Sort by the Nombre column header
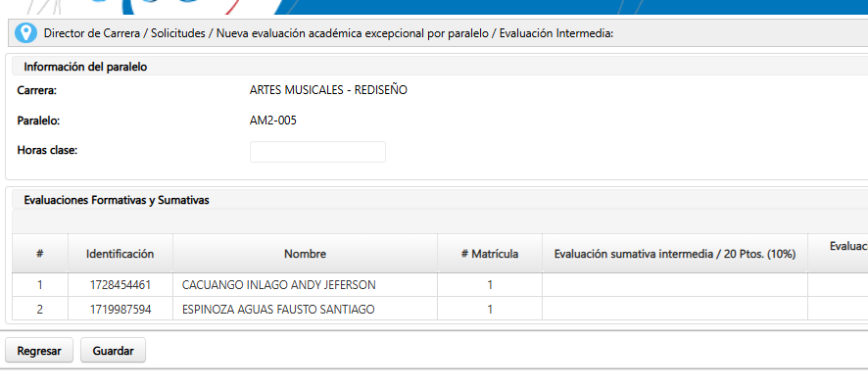 tap(305, 254)
